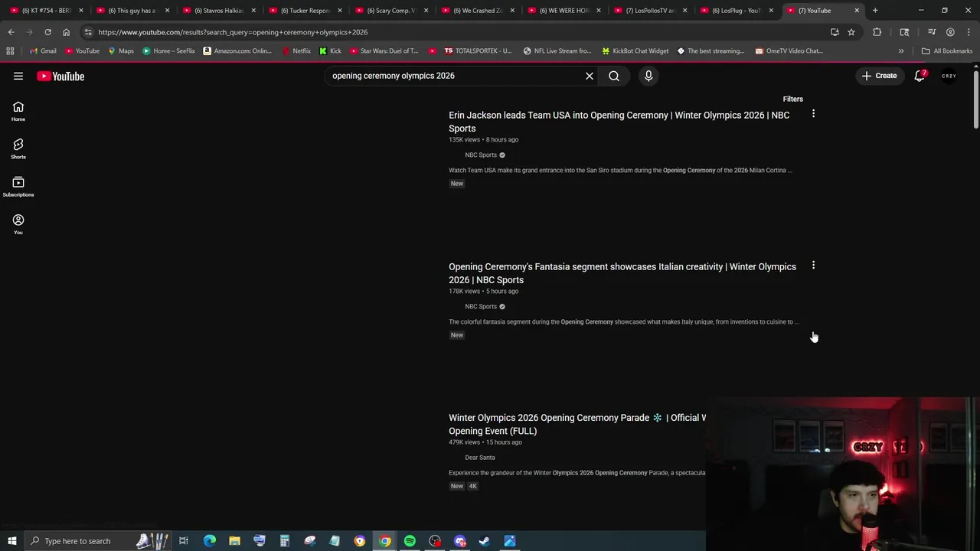Open the Chrome extensions puzzle icon
Screen dimensions: 980x551
[877, 32]
